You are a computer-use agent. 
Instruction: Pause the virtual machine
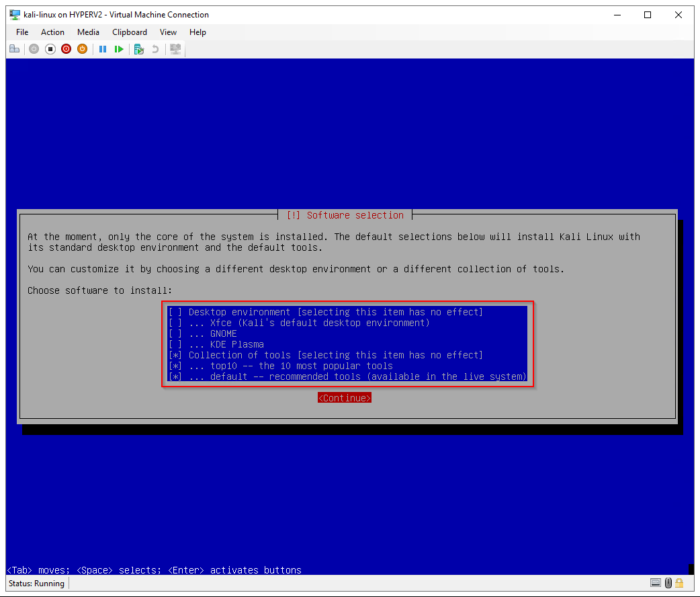pyautogui.click(x=103, y=49)
